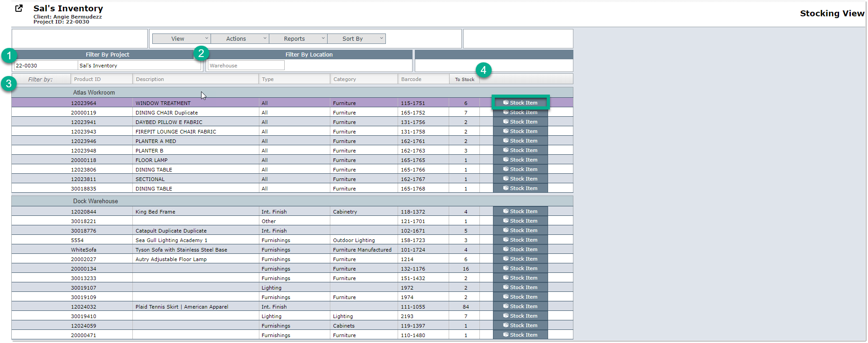Open the Reports dropdown menu

[x=298, y=39]
